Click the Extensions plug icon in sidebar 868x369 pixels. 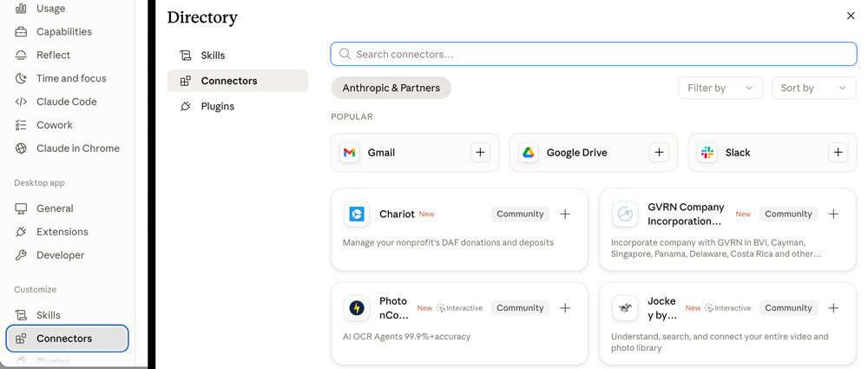(x=21, y=232)
